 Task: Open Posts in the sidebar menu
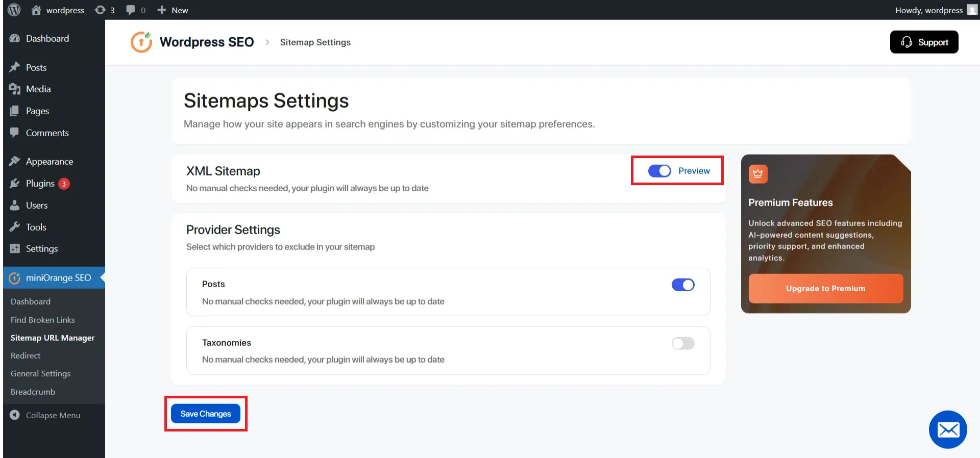tap(36, 67)
